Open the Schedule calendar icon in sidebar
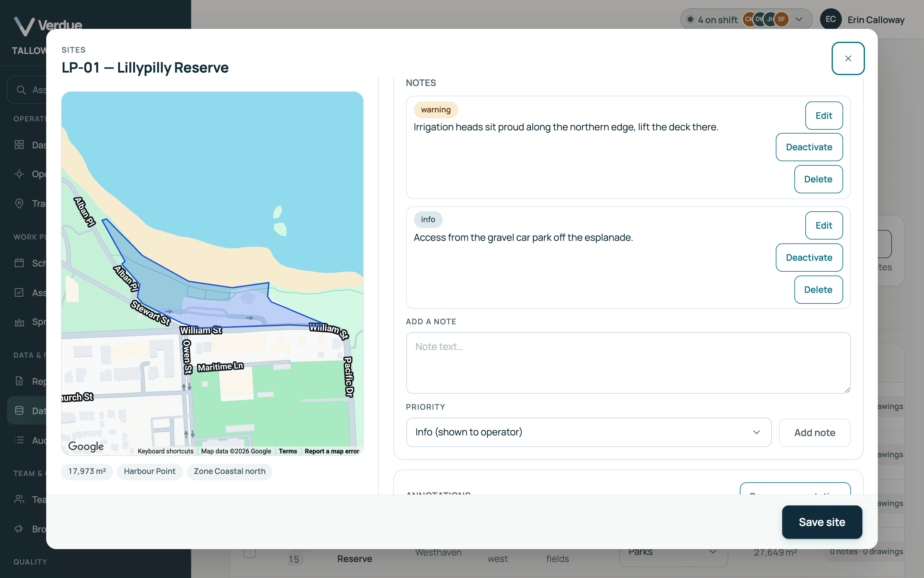 [x=19, y=263]
